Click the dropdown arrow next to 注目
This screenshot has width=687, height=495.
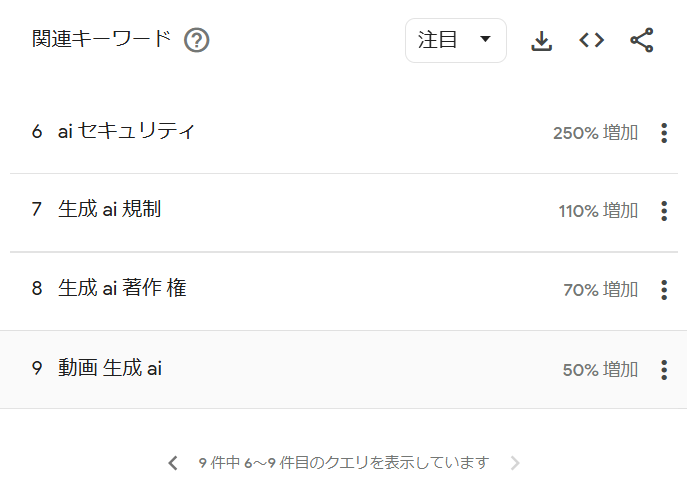pyautogui.click(x=485, y=39)
